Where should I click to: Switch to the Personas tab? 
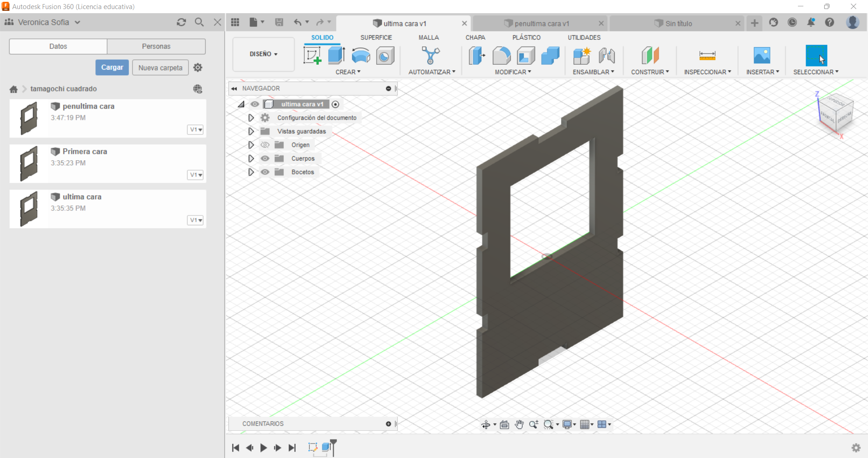(156, 46)
